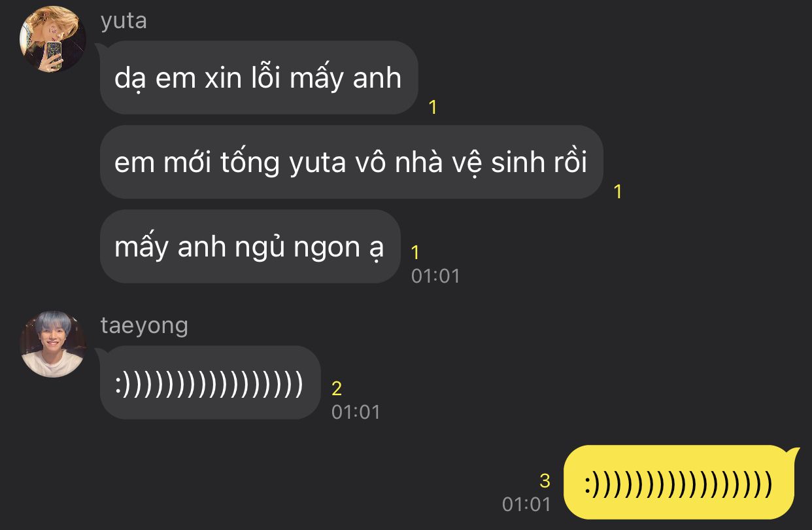Select message 'dạ em xin lỗi mấy anh'
The image size is (812, 530).
(259, 78)
